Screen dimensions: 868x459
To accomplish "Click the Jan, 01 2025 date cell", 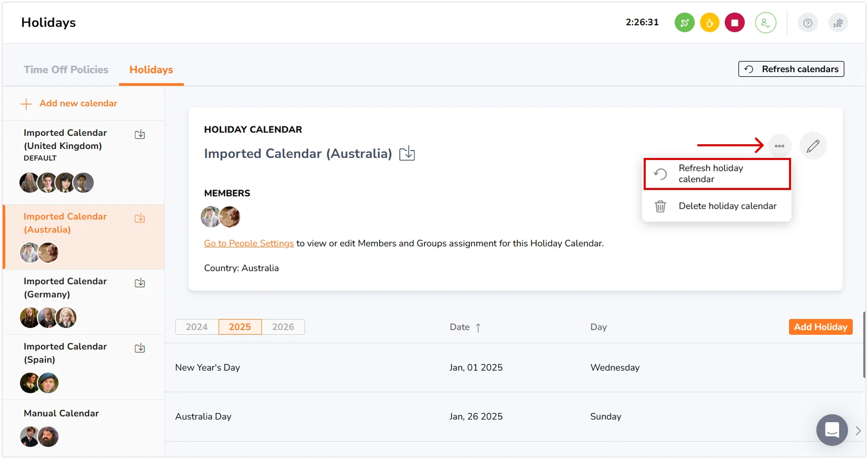I will (x=476, y=367).
